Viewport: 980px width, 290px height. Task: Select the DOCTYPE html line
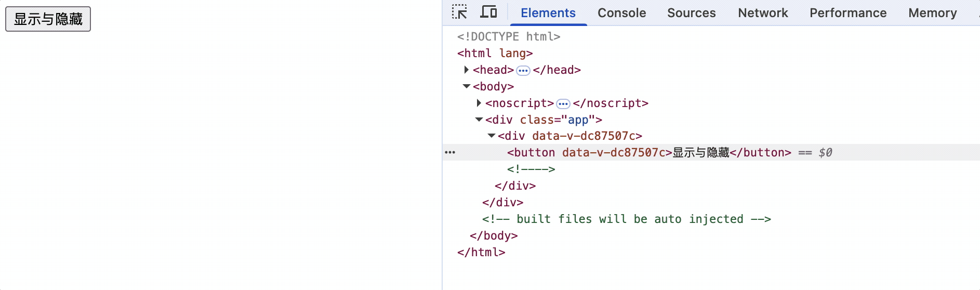coord(508,36)
